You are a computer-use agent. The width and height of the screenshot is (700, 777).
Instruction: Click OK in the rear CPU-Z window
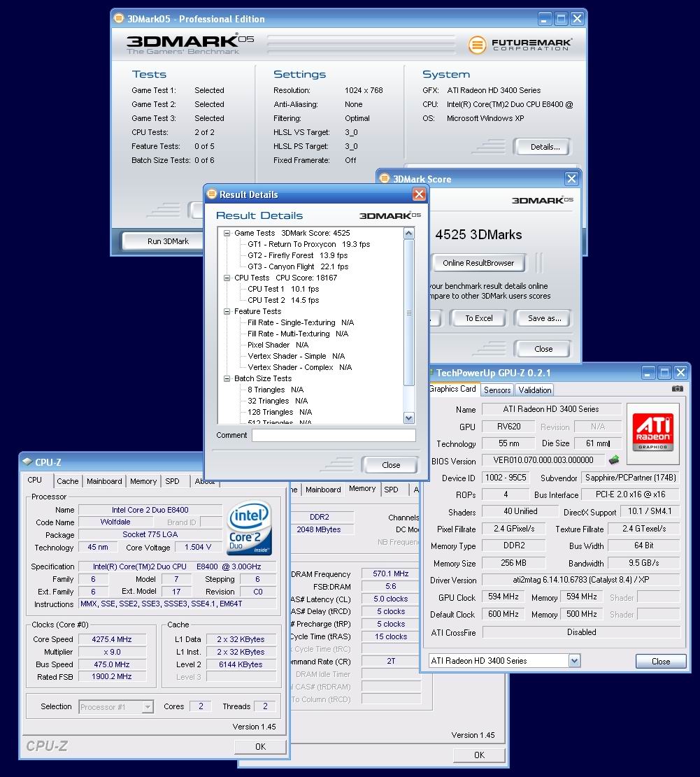[479, 755]
